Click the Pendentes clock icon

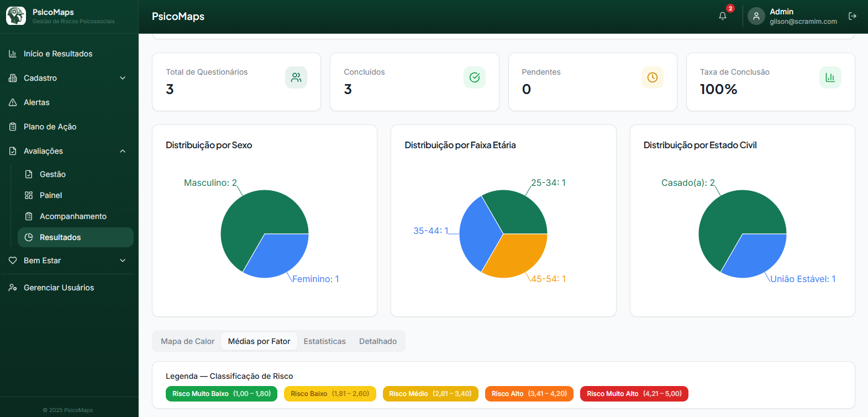coord(652,77)
